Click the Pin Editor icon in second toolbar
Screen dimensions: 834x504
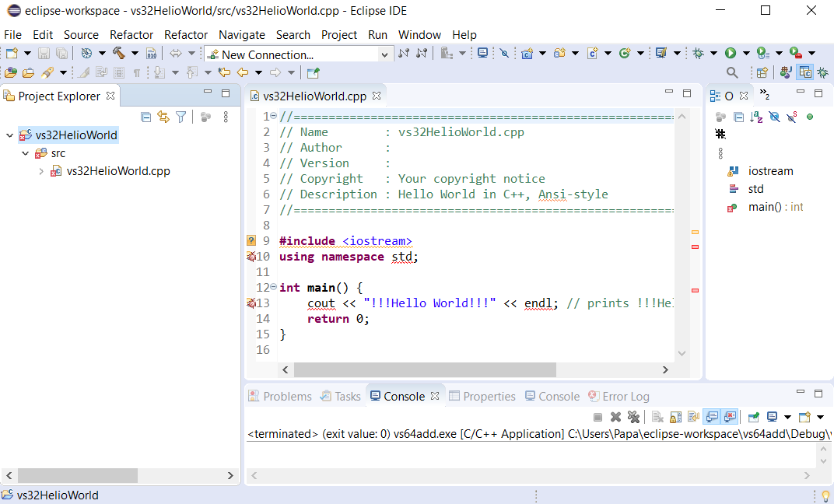(x=314, y=72)
